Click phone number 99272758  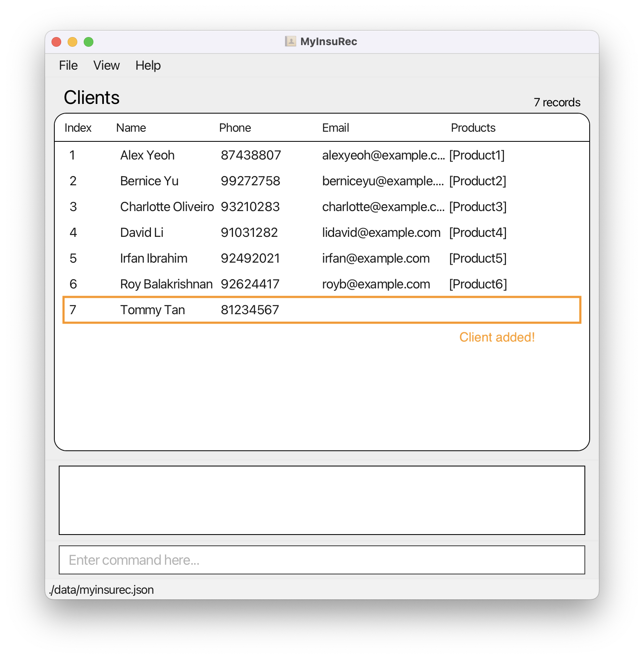(x=250, y=181)
